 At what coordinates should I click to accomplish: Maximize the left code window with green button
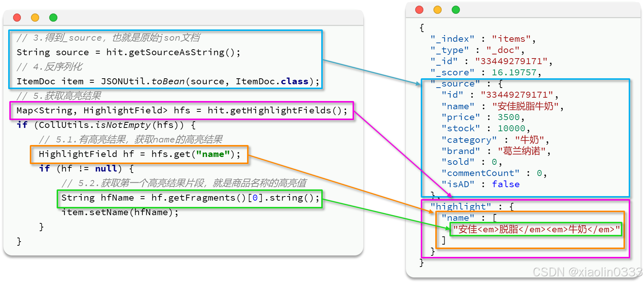click(53, 18)
